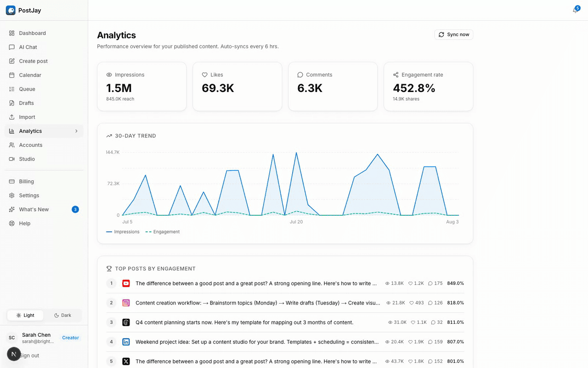Viewport: 588px width, 368px height.
Task: Click the Jul 20 axis label
Action: [x=296, y=222]
